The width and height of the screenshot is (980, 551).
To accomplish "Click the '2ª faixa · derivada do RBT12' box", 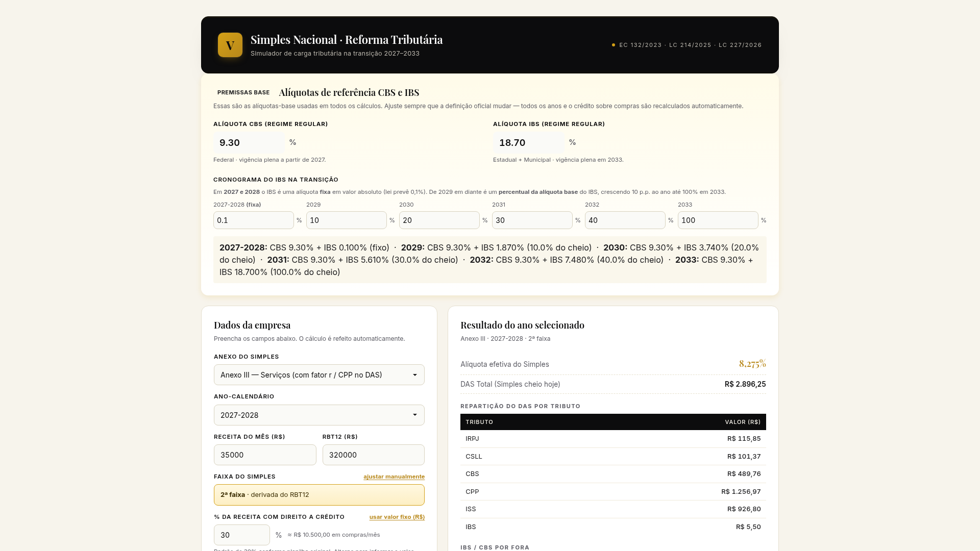I will tap(319, 495).
